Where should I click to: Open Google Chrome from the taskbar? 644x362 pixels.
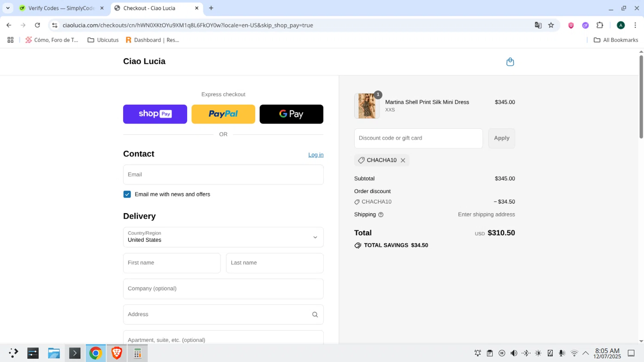(95, 353)
